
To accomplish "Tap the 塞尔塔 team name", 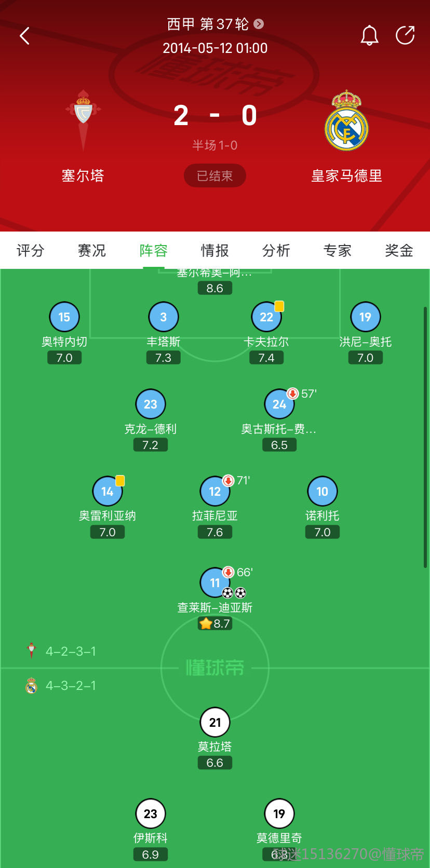I will point(83,176).
